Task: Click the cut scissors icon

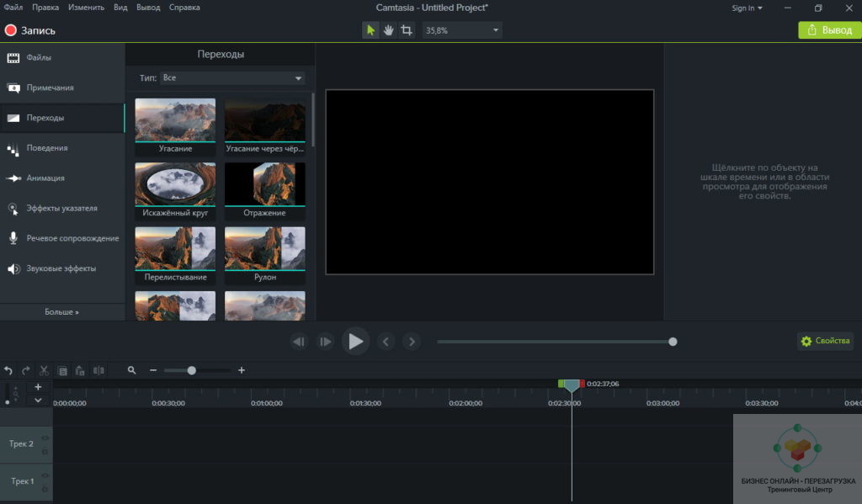Action: click(x=44, y=370)
